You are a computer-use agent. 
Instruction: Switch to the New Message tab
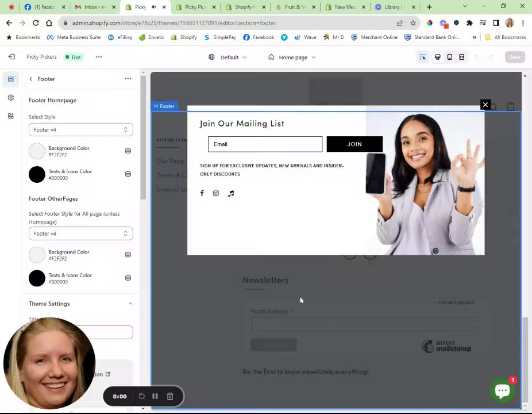(x=345, y=7)
